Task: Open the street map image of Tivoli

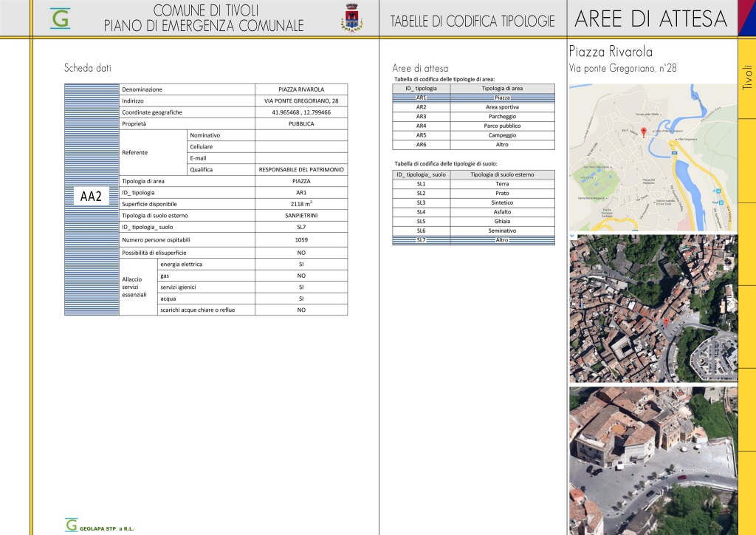Action: click(x=653, y=157)
